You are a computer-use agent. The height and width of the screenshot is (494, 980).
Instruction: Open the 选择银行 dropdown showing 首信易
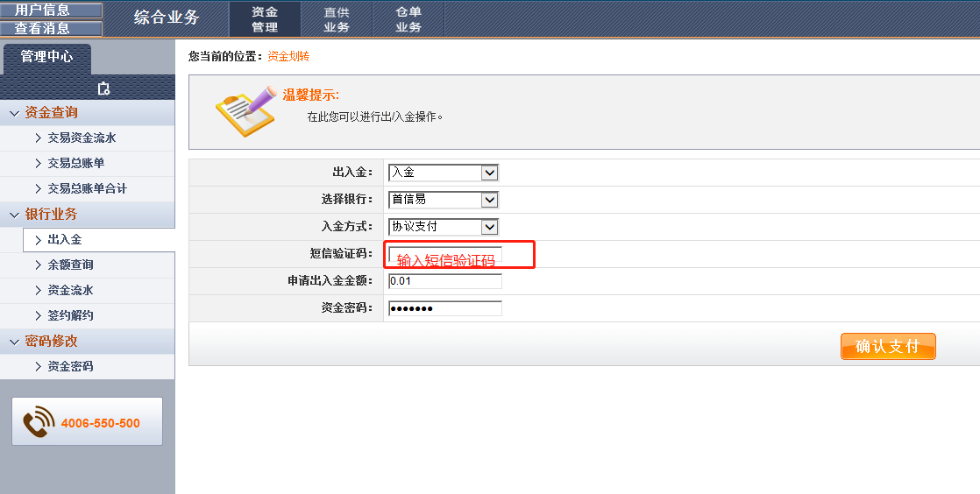444,200
